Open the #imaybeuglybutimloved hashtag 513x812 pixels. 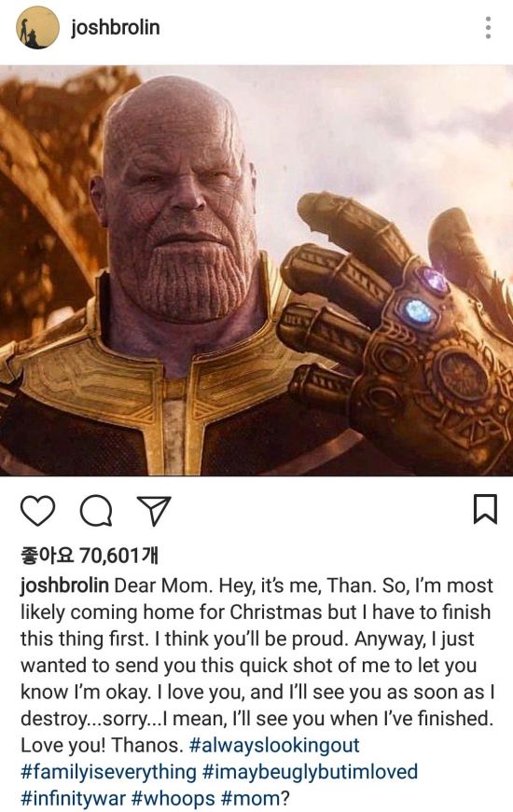click(x=310, y=772)
